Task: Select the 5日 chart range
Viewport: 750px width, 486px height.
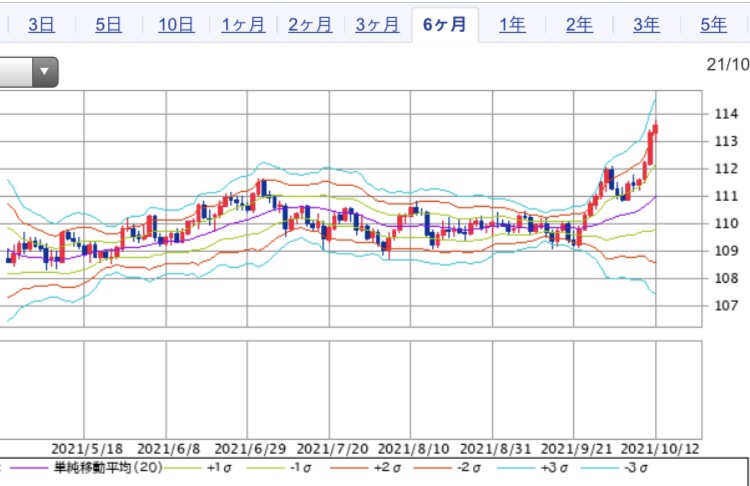Action: pyautogui.click(x=109, y=24)
